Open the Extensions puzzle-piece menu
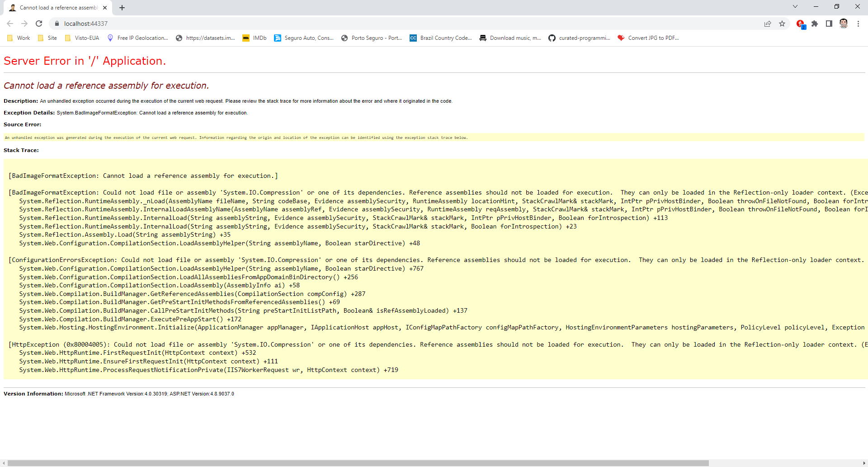This screenshot has width=868, height=467. click(x=815, y=24)
